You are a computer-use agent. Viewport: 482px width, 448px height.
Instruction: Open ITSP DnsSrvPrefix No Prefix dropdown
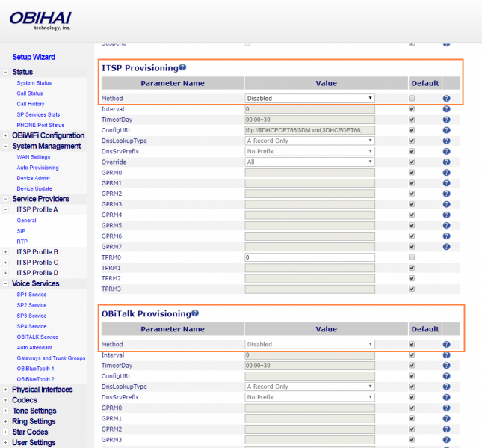click(x=309, y=151)
